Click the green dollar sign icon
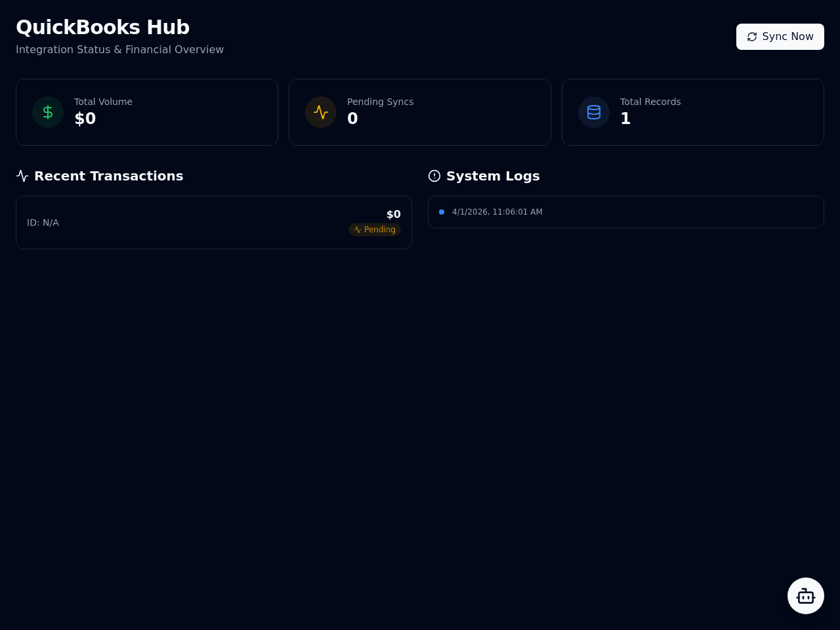The width and height of the screenshot is (840, 630). [48, 112]
